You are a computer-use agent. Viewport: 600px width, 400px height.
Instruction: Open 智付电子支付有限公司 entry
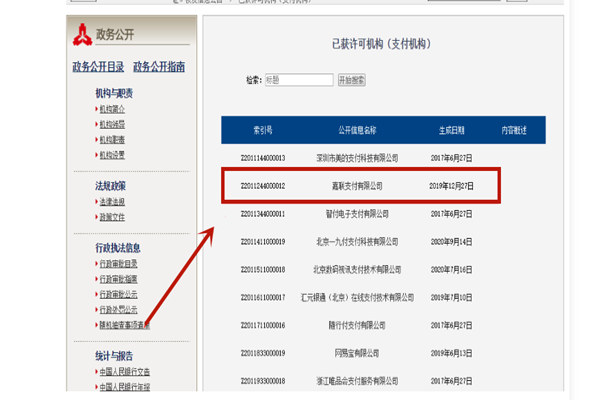tap(357, 214)
